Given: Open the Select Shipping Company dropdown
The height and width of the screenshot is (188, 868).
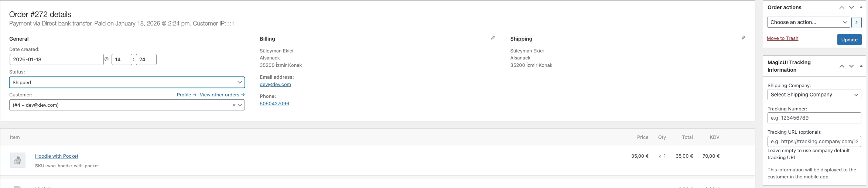Looking at the screenshot, I should [x=814, y=95].
